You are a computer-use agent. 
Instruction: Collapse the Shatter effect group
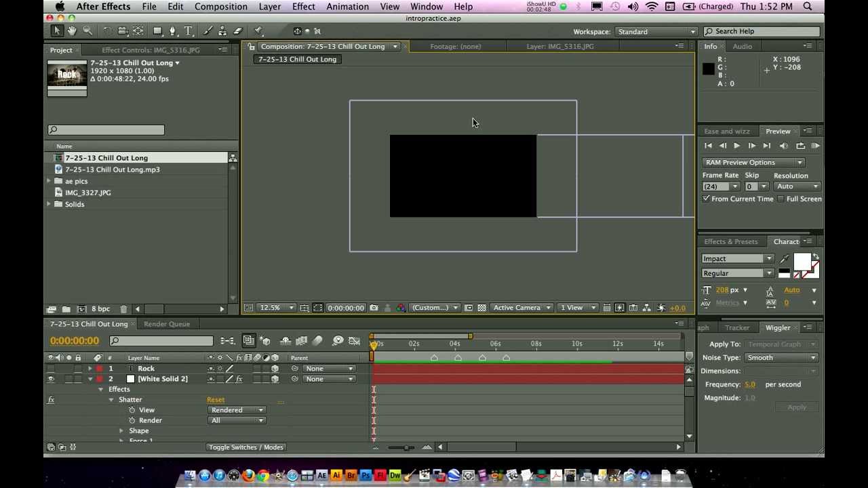pos(111,400)
